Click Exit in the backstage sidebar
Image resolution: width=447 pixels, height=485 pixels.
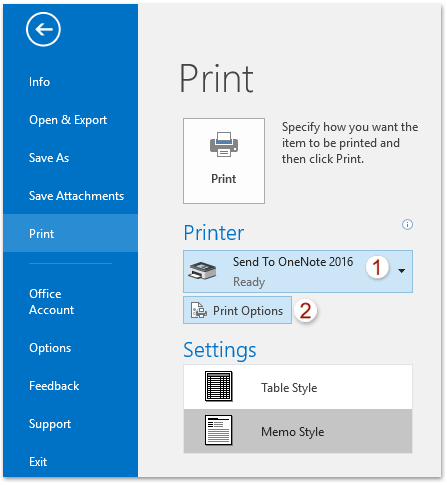click(38, 462)
